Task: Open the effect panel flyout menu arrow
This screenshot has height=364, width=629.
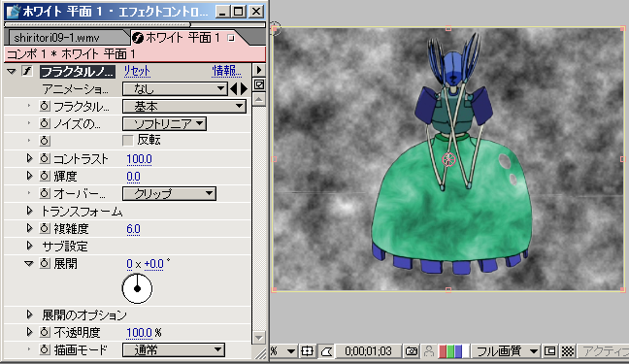Action: pyautogui.click(x=259, y=70)
